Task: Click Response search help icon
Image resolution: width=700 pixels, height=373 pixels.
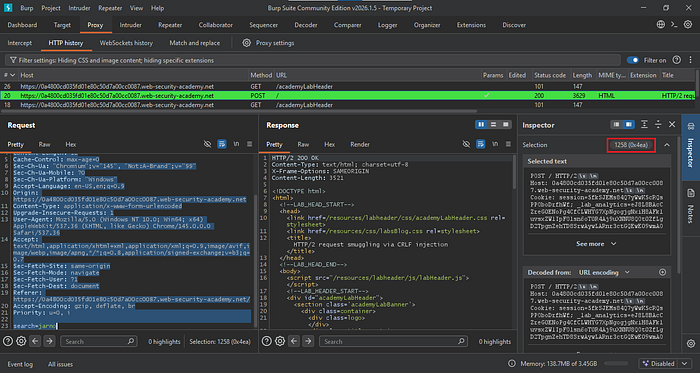Action: tap(266, 341)
